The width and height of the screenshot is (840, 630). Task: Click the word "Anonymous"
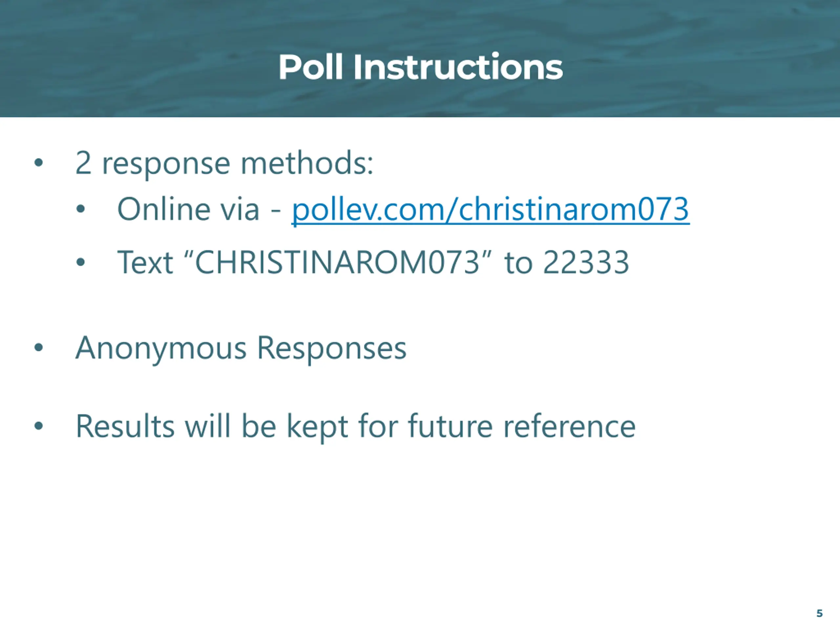pyautogui.click(x=161, y=348)
